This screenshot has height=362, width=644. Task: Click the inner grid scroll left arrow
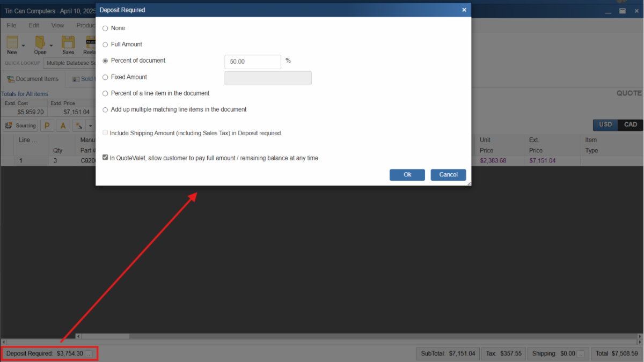point(78,336)
